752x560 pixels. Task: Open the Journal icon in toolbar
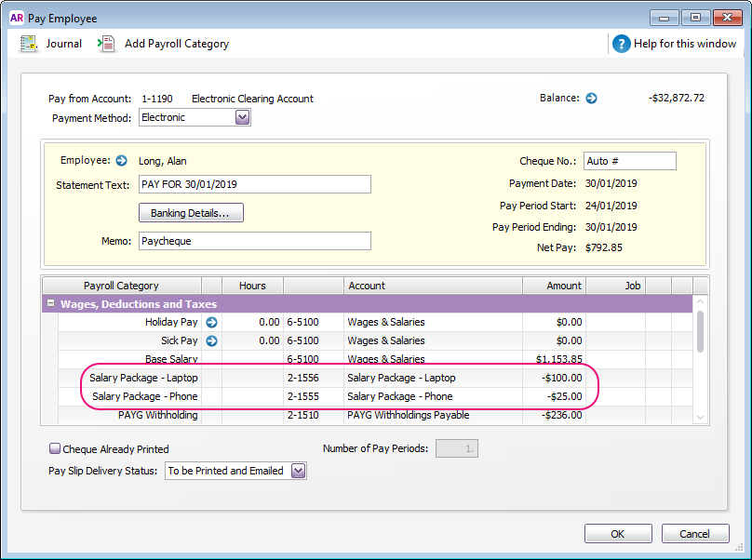pyautogui.click(x=28, y=44)
